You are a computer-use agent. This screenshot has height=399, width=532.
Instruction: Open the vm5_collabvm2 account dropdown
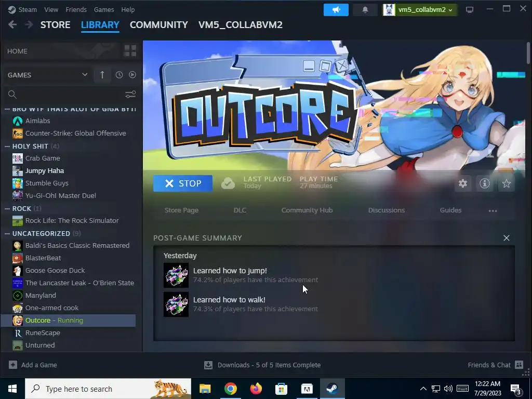pyautogui.click(x=419, y=10)
